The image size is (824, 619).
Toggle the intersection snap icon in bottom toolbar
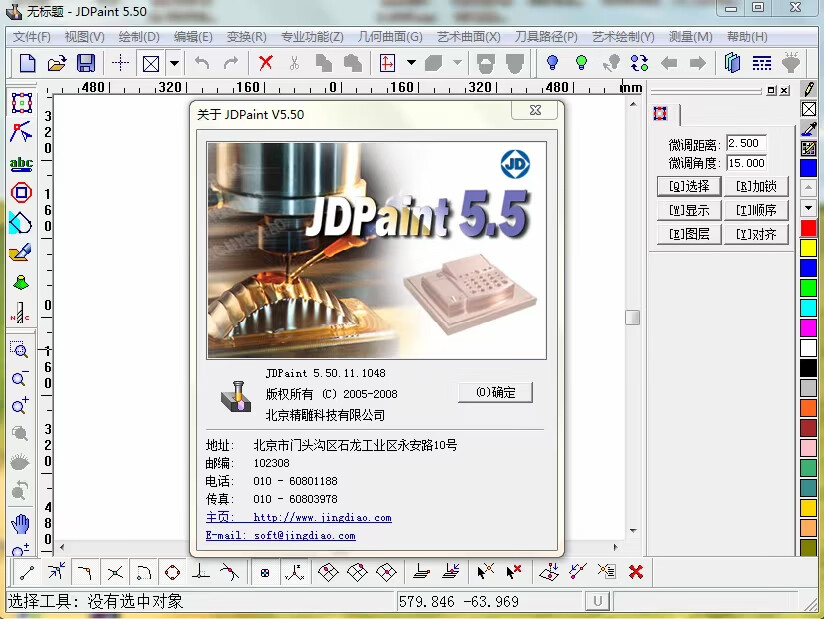tap(115, 572)
